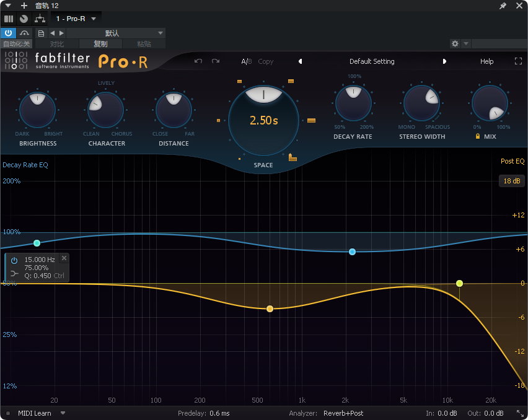The height and width of the screenshot is (420, 528).
Task: Open the sidechain routing icon
Action: 40,19
